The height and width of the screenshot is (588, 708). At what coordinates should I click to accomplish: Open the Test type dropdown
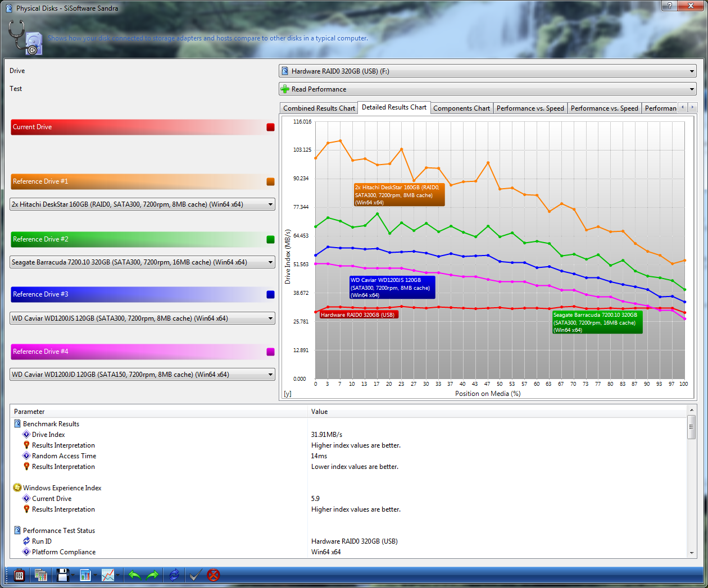488,89
